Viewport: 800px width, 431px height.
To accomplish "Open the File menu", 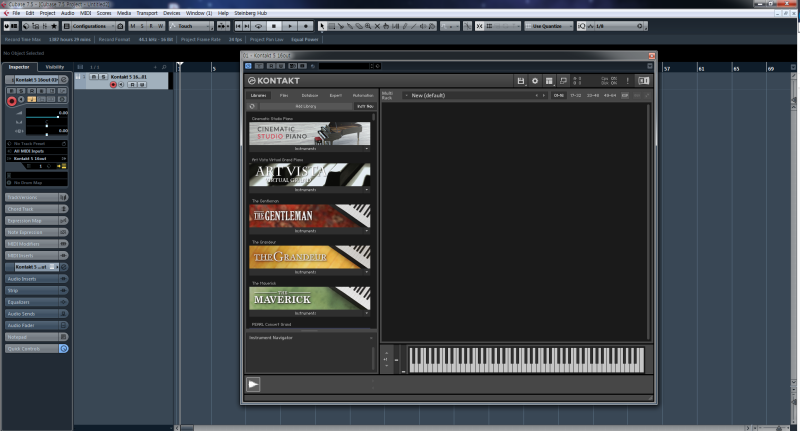I will pos(16,13).
